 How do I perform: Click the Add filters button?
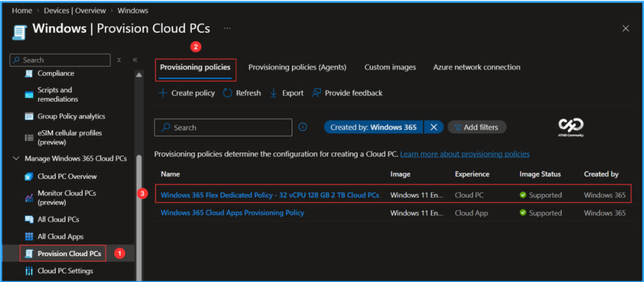pos(477,127)
